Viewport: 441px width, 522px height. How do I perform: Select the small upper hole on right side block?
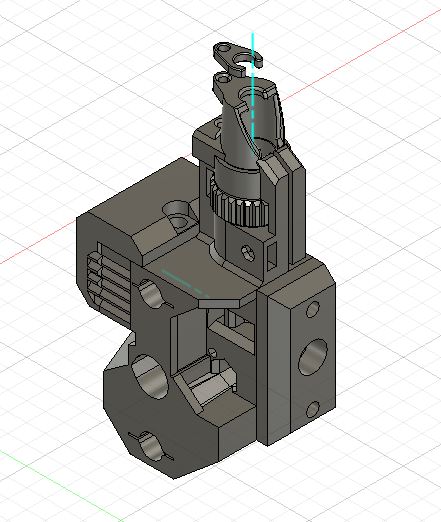[x=313, y=309]
